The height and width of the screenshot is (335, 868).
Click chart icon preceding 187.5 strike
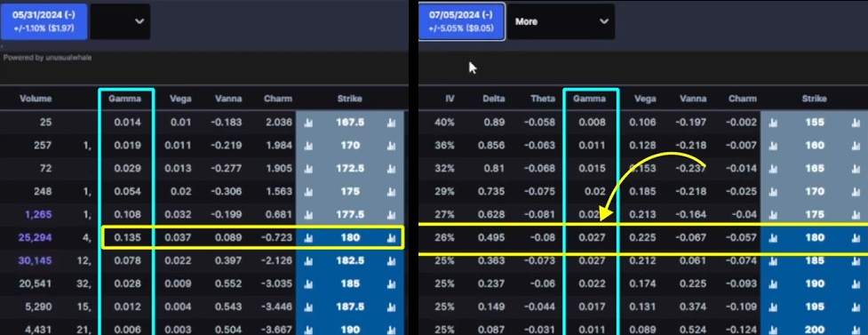point(309,307)
